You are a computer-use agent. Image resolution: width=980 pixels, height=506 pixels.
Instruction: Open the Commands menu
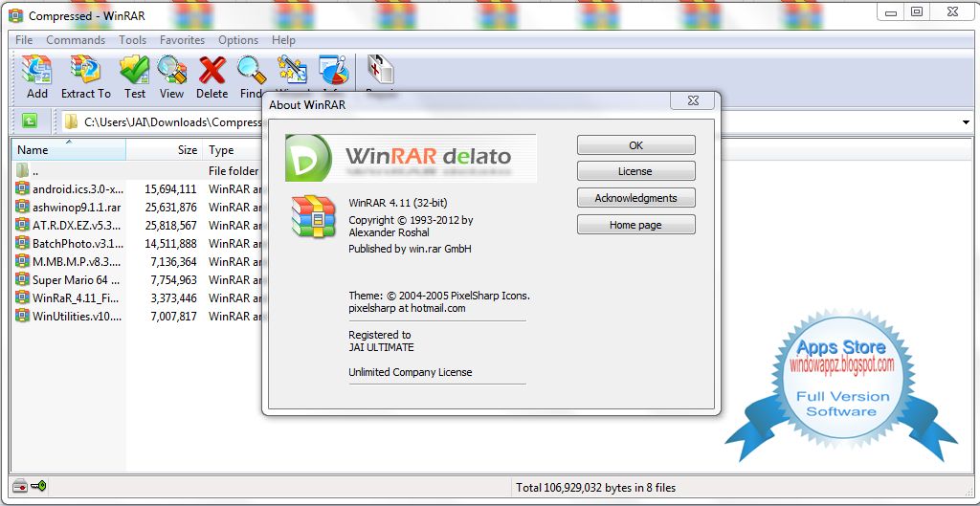(76, 40)
